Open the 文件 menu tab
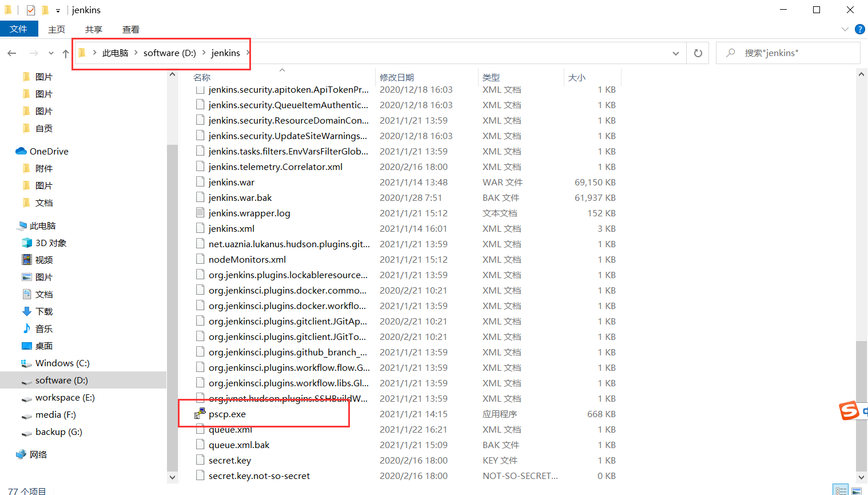Image resolution: width=868 pixels, height=495 pixels. pyautogui.click(x=19, y=29)
